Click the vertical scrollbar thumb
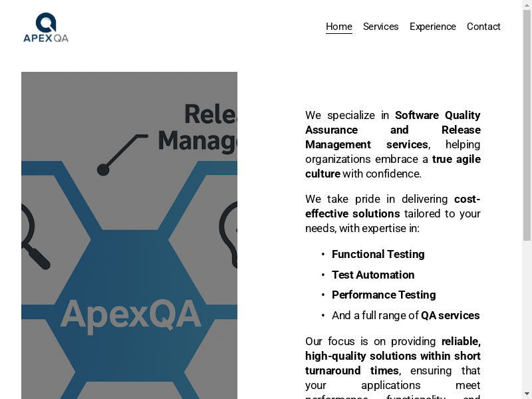This screenshot has width=532, height=399. click(527, 126)
